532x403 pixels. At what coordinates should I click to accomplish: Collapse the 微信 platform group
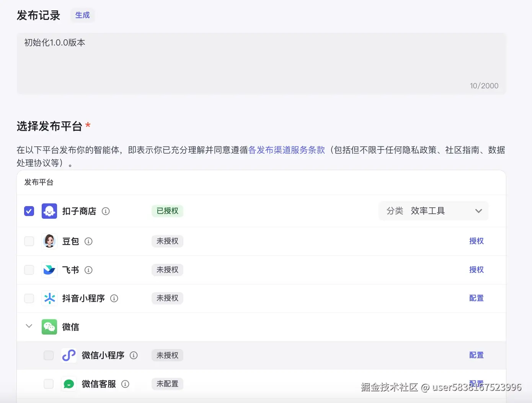pos(29,326)
